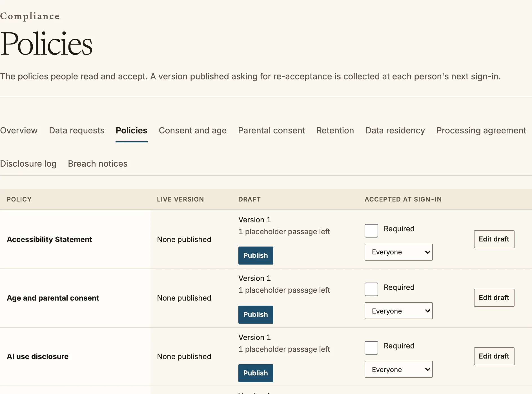Open Everyone dropdown in AI use disclosure row
Image resolution: width=532 pixels, height=394 pixels.
click(x=398, y=369)
